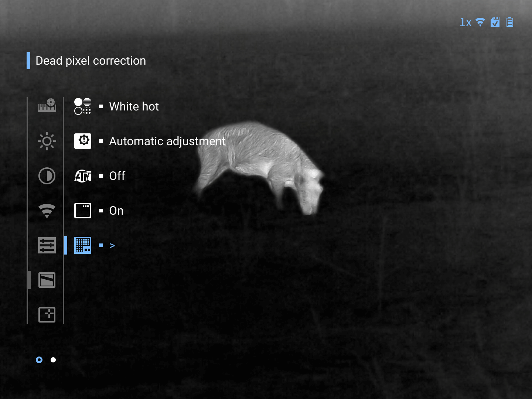Click the calibration mode icon
Screen dimensions: 532x399
pyautogui.click(x=83, y=141)
